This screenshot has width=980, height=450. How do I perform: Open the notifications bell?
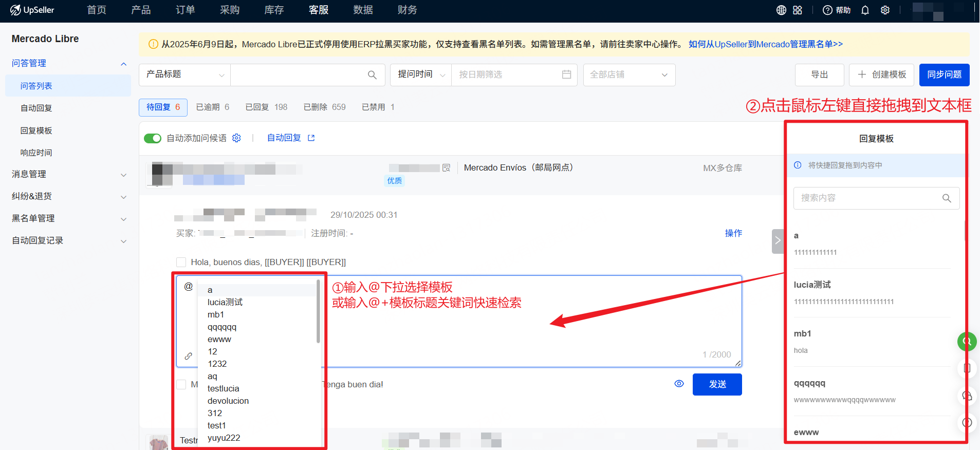tap(865, 10)
